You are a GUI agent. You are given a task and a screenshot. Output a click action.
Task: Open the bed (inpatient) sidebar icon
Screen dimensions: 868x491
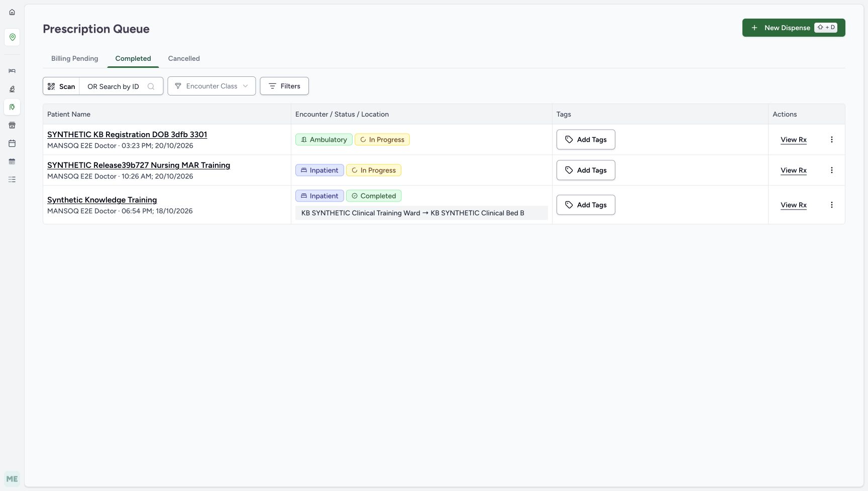(x=12, y=71)
